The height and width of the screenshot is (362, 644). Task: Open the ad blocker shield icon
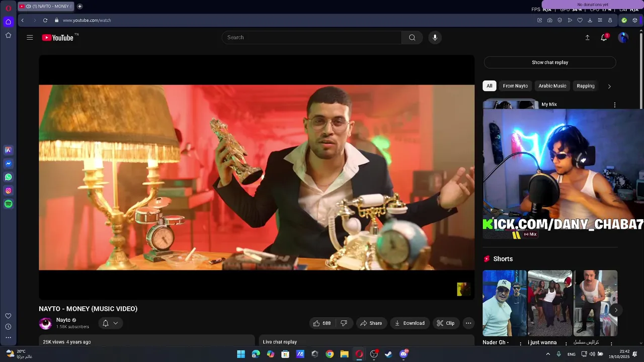(x=559, y=20)
